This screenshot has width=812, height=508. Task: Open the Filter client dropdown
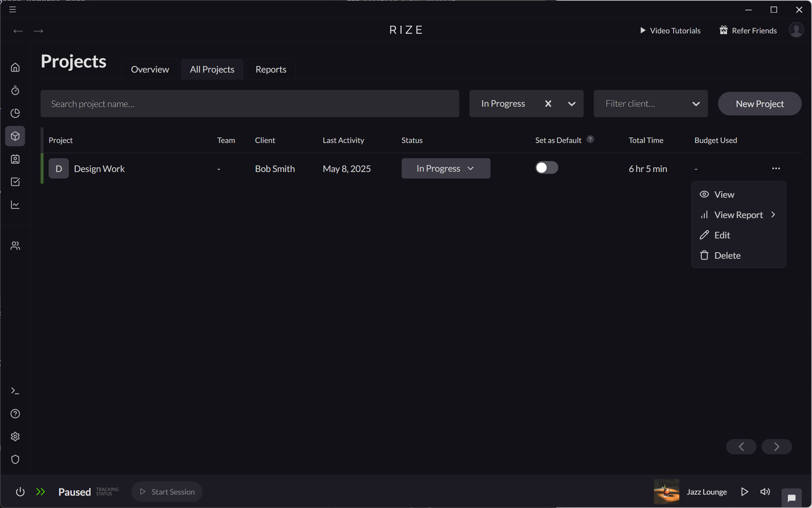pyautogui.click(x=650, y=103)
